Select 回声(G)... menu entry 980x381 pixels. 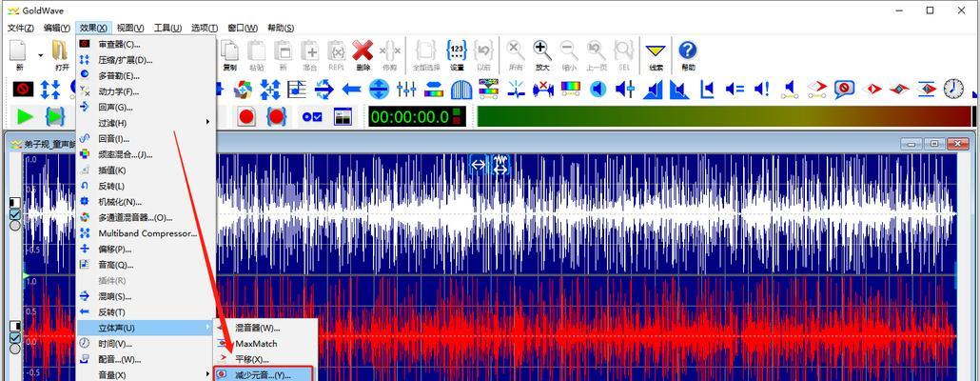pos(147,108)
